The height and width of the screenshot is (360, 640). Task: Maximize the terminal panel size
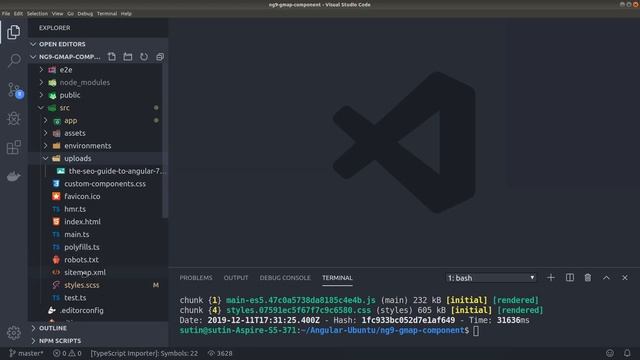(x=606, y=278)
